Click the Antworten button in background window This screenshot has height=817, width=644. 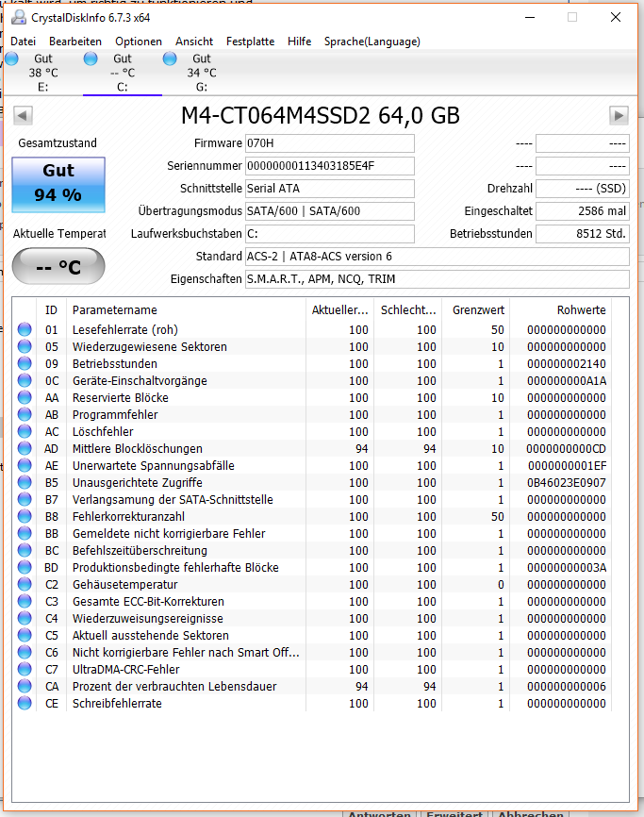(380, 813)
